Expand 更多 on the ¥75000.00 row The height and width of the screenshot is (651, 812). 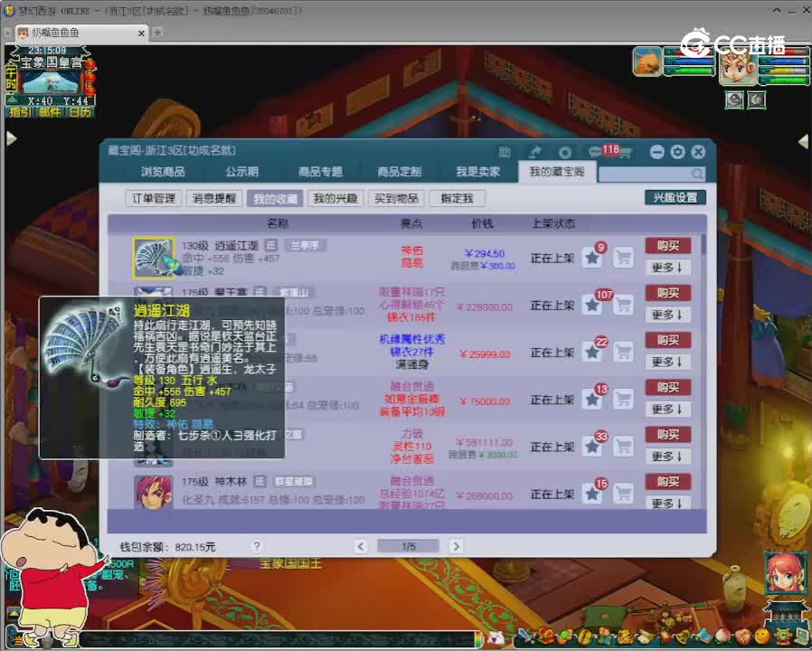(x=668, y=409)
